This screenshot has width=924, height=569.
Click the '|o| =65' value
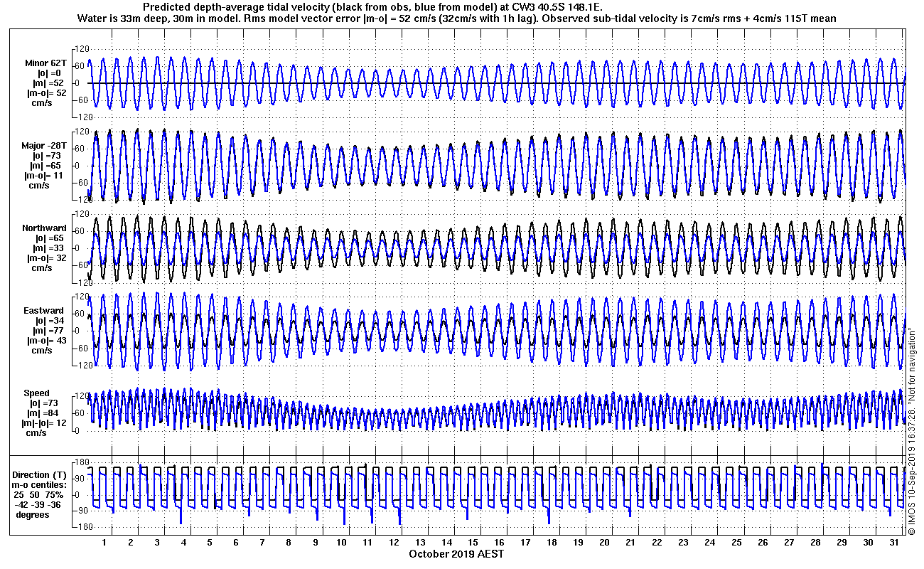pos(50,238)
